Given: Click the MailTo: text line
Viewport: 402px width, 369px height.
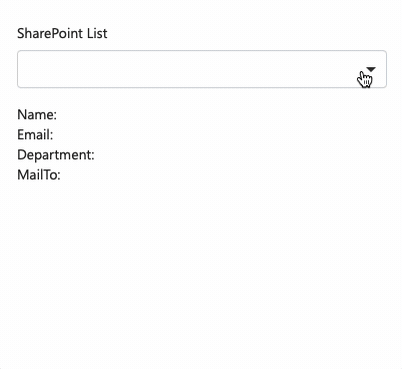Looking at the screenshot, I should [39, 175].
